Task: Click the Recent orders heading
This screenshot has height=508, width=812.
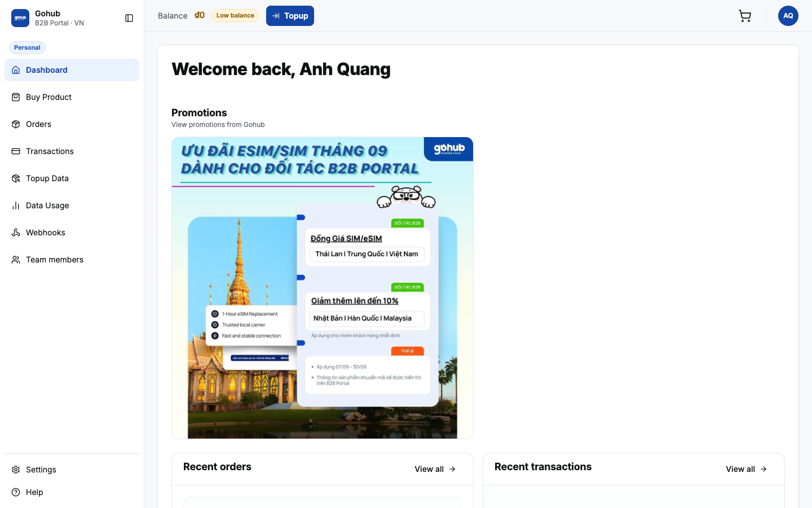Action: 217,467
